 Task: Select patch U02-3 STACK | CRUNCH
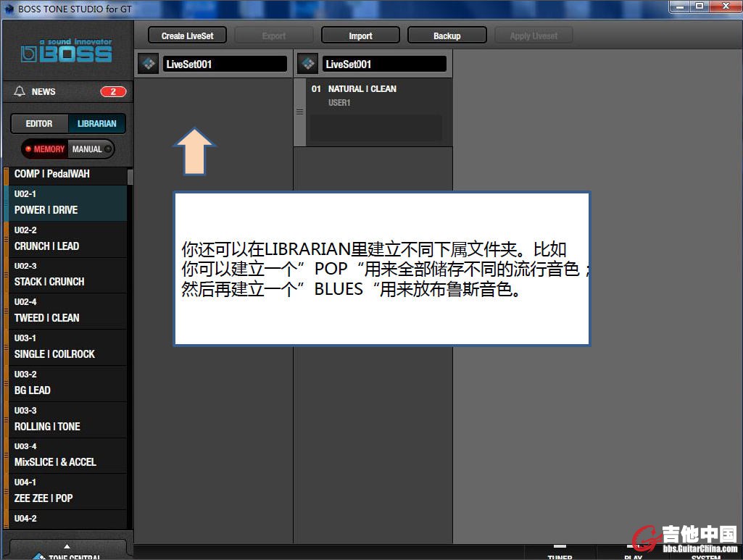[65, 275]
